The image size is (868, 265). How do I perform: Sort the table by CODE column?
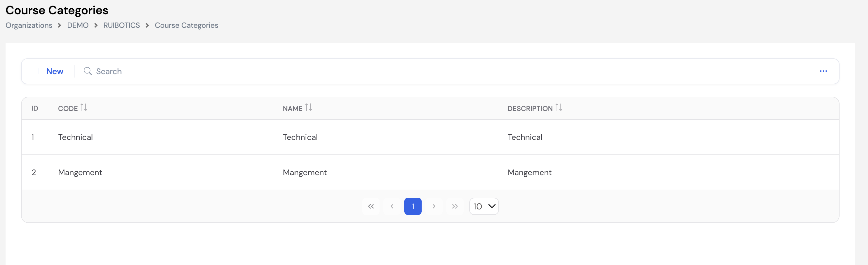(x=84, y=107)
